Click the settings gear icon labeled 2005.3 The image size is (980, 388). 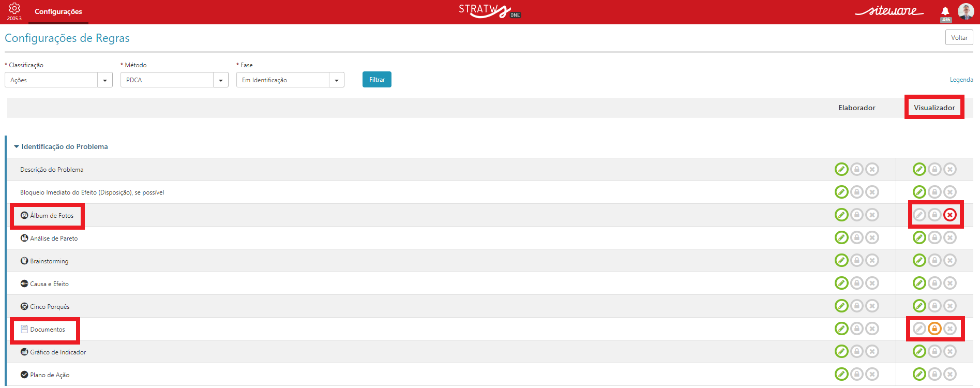pos(14,9)
